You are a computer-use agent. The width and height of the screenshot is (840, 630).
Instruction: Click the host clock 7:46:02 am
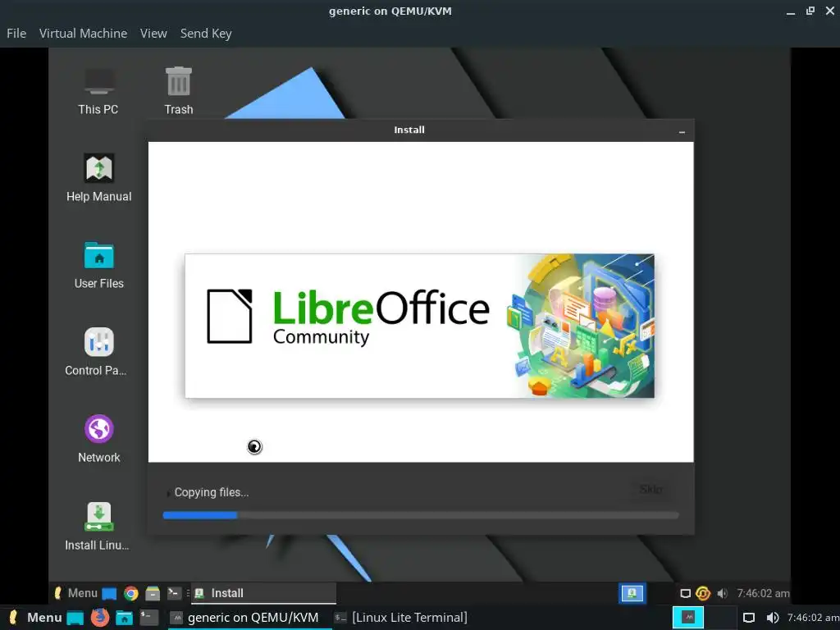(x=813, y=619)
